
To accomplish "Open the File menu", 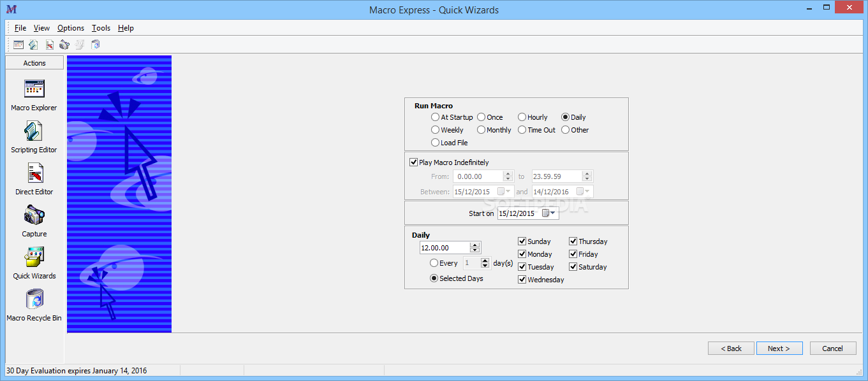I will click(x=20, y=28).
